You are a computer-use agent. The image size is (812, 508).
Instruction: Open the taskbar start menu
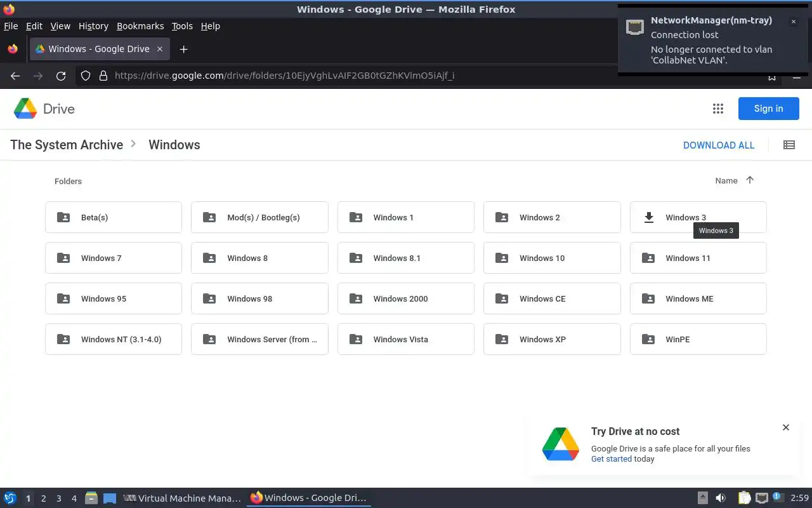10,498
